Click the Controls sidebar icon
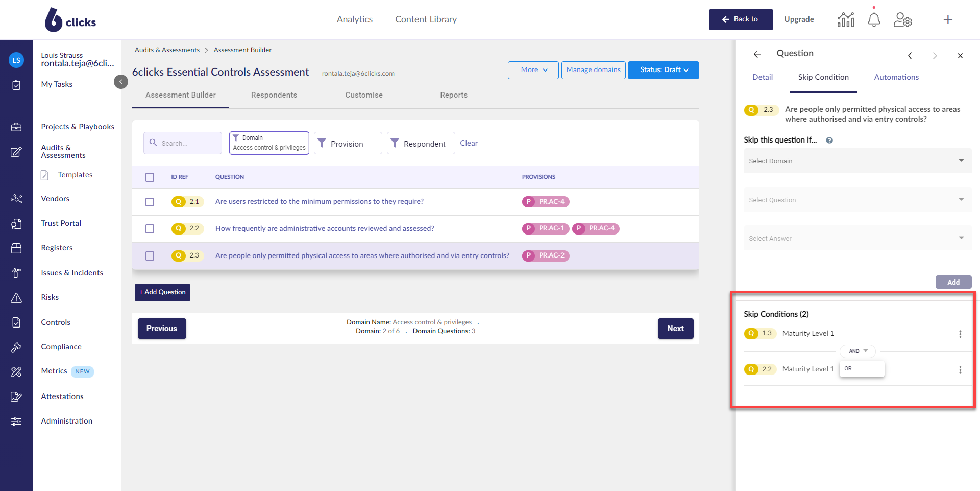The width and height of the screenshot is (980, 491). pyautogui.click(x=16, y=322)
